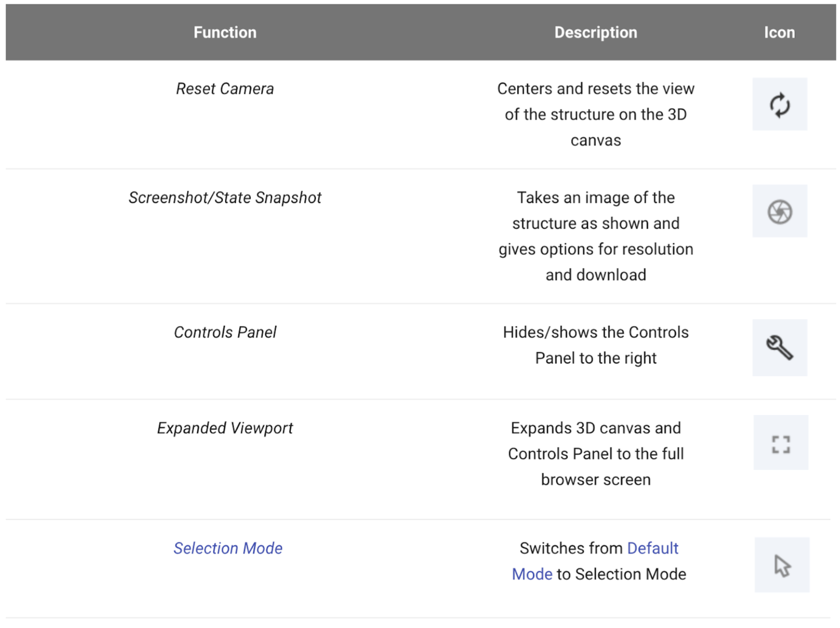Image resolution: width=840 pixels, height=628 pixels.
Task: Open the Selection Mode link
Action: coord(228,548)
